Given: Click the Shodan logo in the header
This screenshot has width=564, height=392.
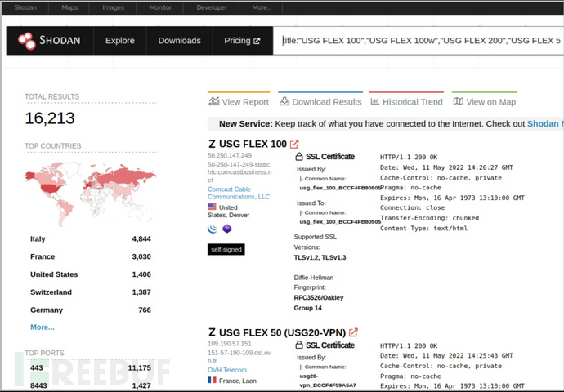Looking at the screenshot, I should click(50, 41).
